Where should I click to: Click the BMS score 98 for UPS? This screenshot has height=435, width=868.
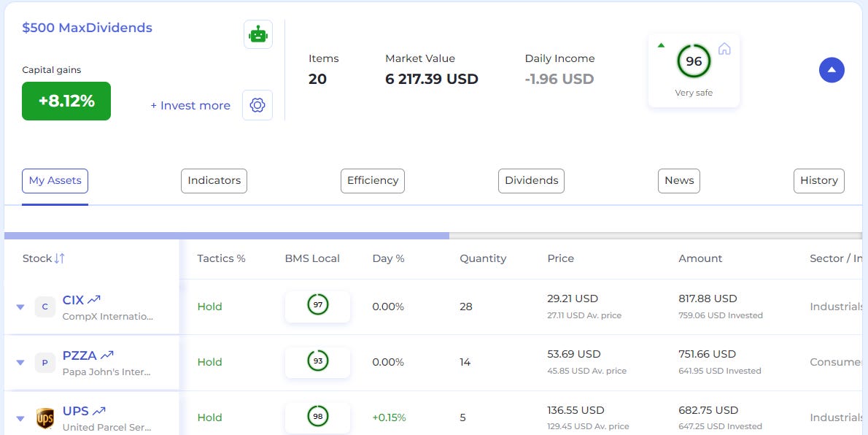[x=318, y=416]
